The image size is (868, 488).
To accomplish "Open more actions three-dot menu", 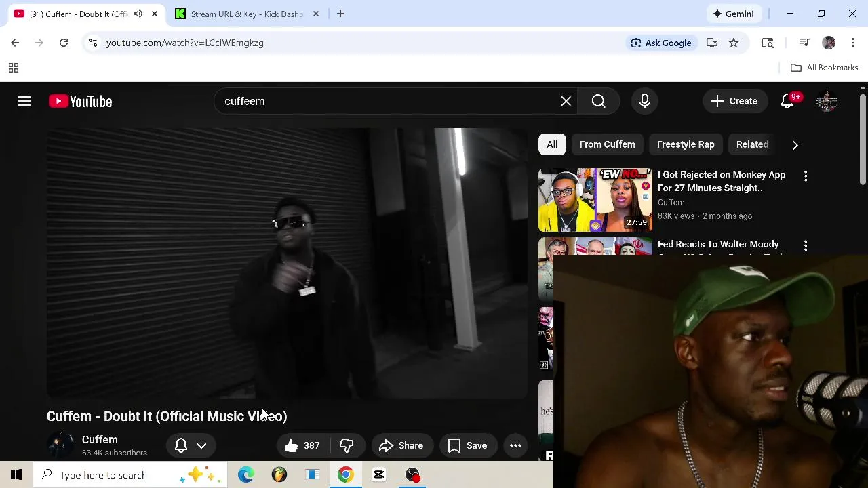I will (x=515, y=445).
